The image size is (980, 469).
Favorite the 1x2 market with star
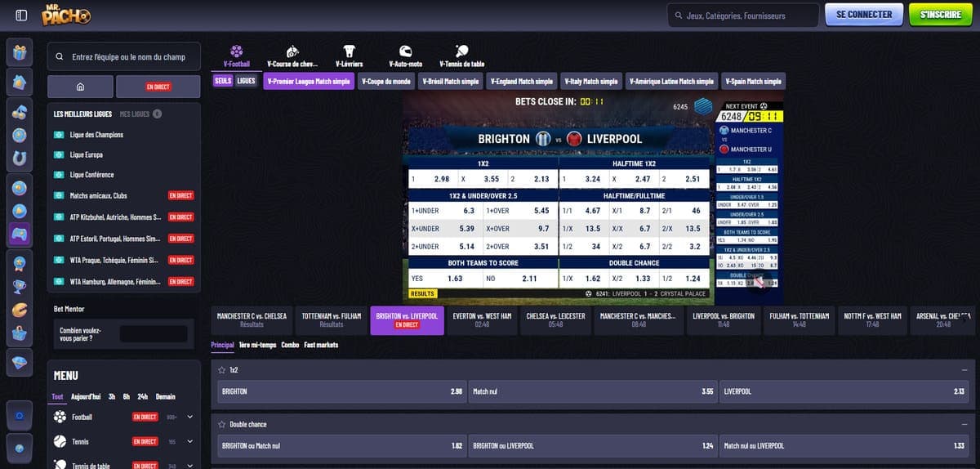[222, 370]
